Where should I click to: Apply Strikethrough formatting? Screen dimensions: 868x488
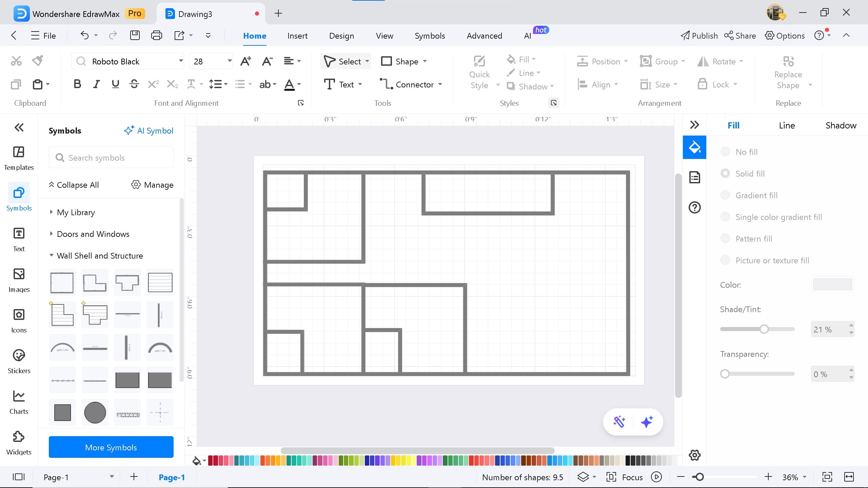click(134, 84)
